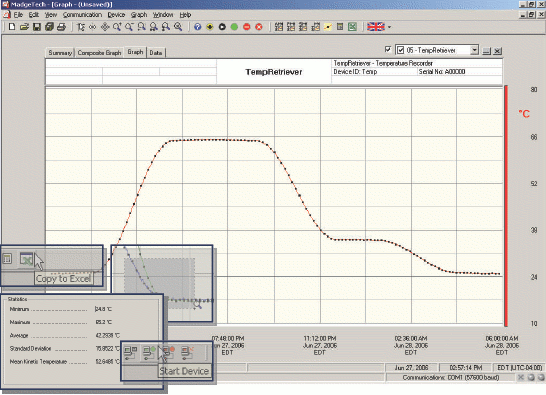Click the Open folder toolbar icon
Image resolution: width=546 pixels, height=395 pixels.
pos(24,27)
